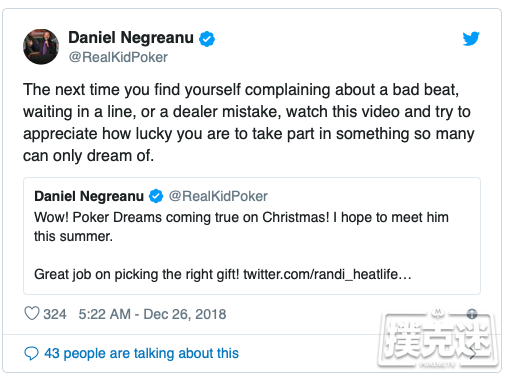The height and width of the screenshot is (380, 510).
Task: Open Daniel Negreanu's profile avatar photo
Action: click(41, 46)
